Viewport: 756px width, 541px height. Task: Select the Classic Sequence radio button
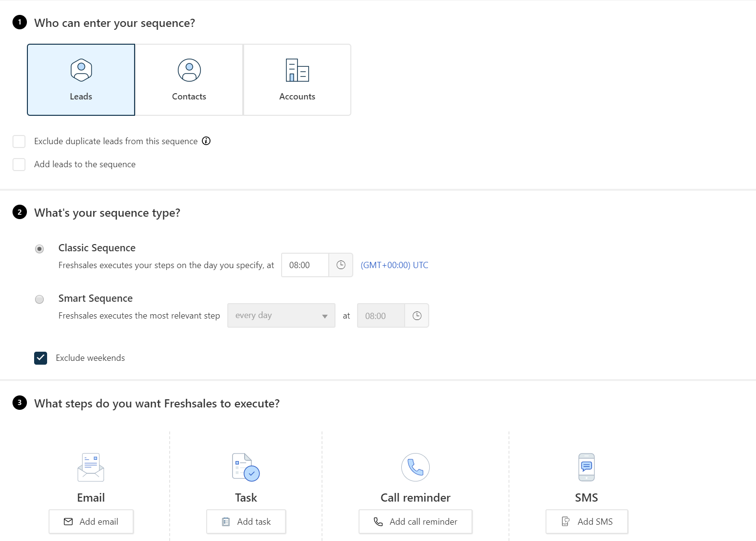point(39,249)
